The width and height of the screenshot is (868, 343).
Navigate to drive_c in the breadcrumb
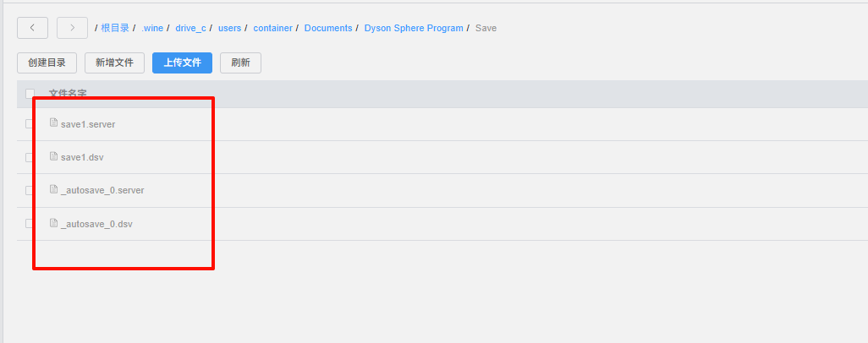pyautogui.click(x=190, y=28)
